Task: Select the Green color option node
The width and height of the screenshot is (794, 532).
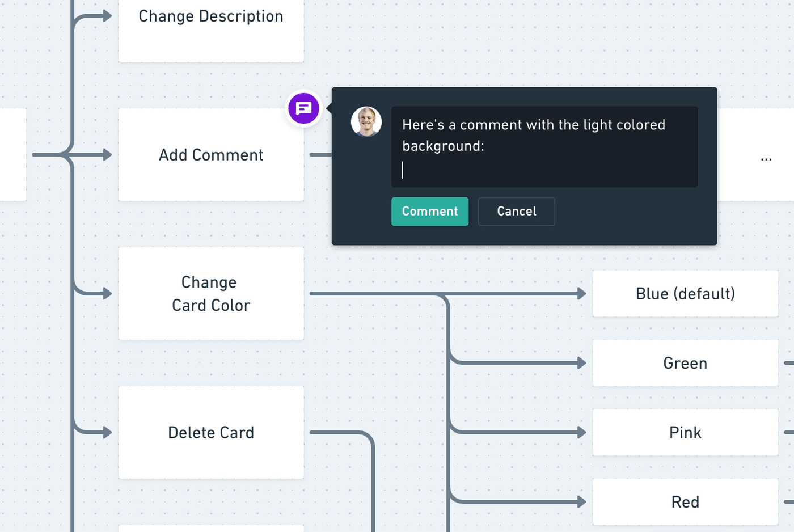Action: click(x=685, y=363)
